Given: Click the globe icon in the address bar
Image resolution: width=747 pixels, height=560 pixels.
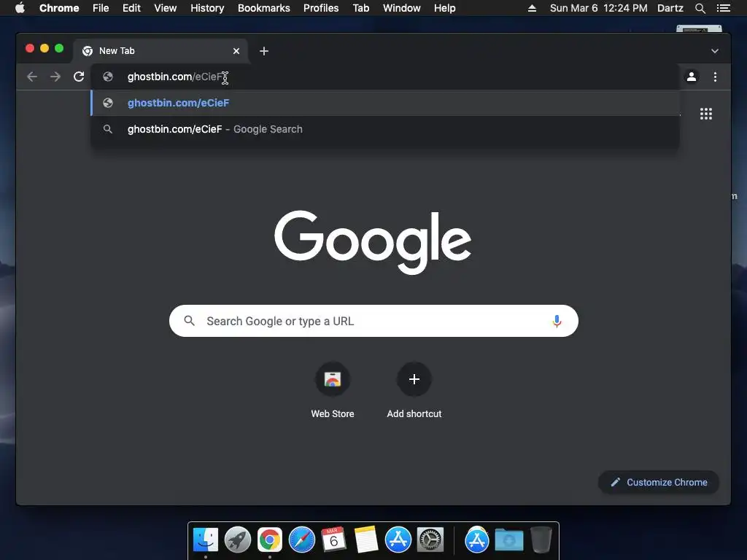Looking at the screenshot, I should point(108,77).
